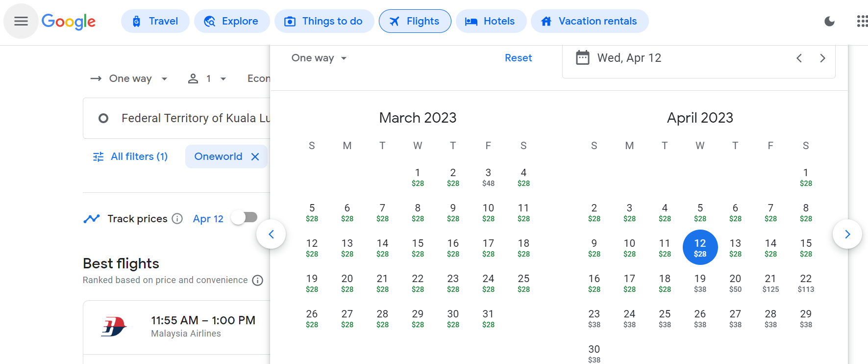Image resolution: width=868 pixels, height=364 pixels.
Task: Open the Explore tab
Action: [232, 21]
